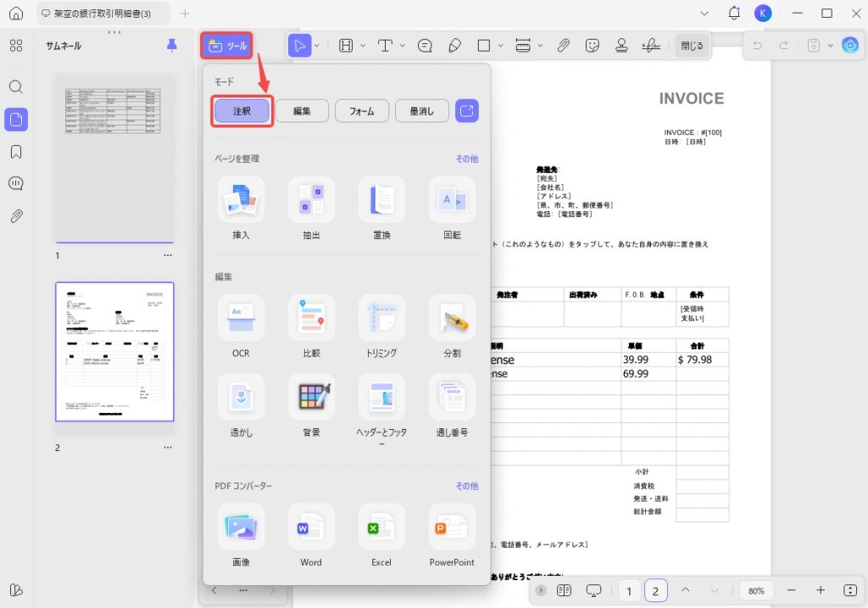868x608 pixels.
Task: Select the highlight text tool
Action: [x=346, y=46]
